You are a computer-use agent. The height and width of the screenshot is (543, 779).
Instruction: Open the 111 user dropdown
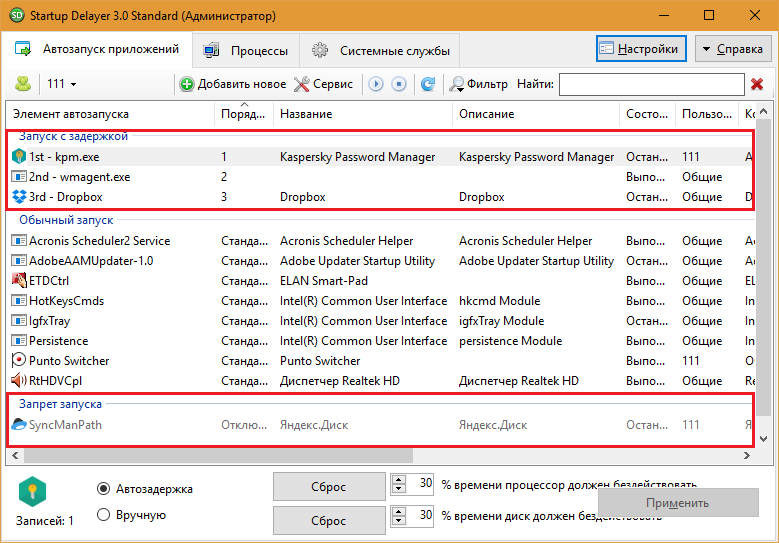pyautogui.click(x=62, y=84)
